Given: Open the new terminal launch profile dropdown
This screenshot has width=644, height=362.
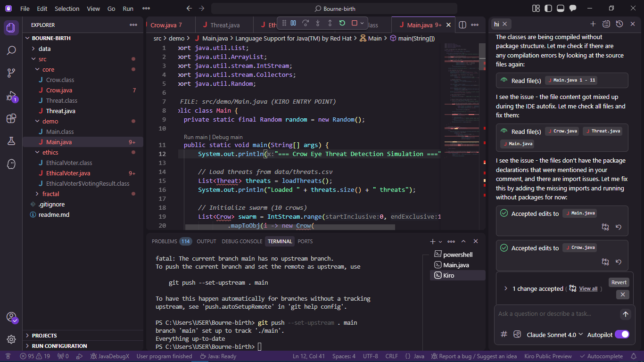Looking at the screenshot, I should click(441, 242).
